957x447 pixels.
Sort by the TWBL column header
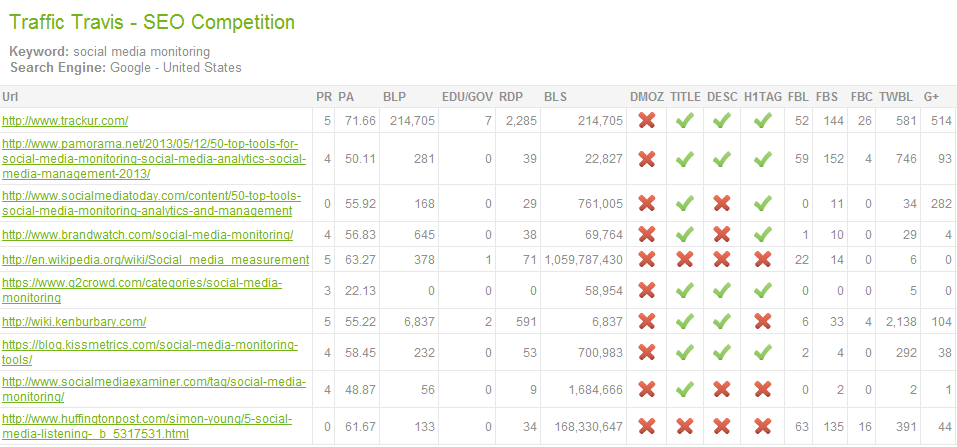894,96
